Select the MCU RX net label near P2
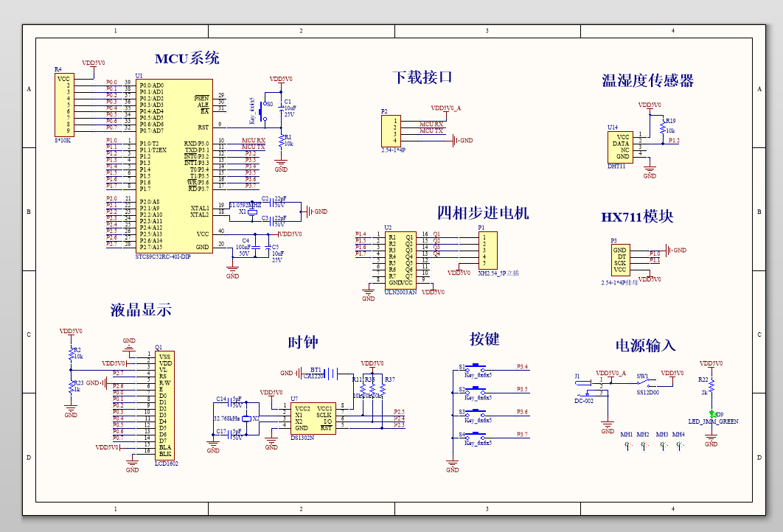 point(431,125)
